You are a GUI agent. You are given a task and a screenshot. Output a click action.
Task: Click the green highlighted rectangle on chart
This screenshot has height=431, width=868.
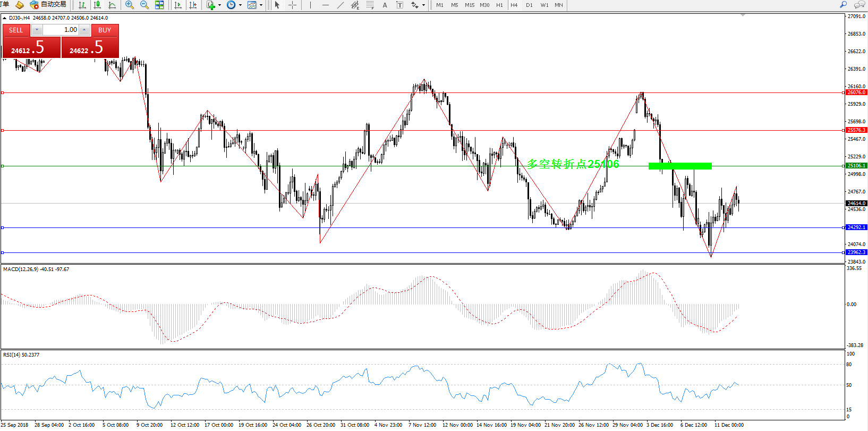[680, 166]
